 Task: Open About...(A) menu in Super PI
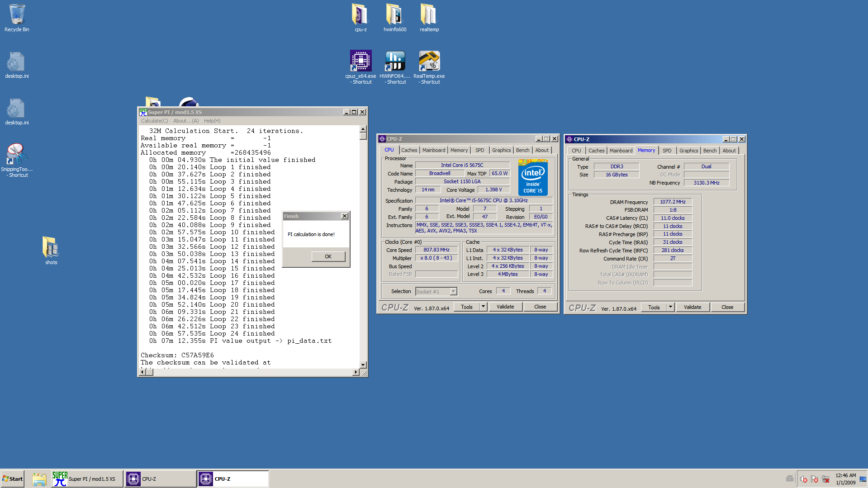[186, 121]
